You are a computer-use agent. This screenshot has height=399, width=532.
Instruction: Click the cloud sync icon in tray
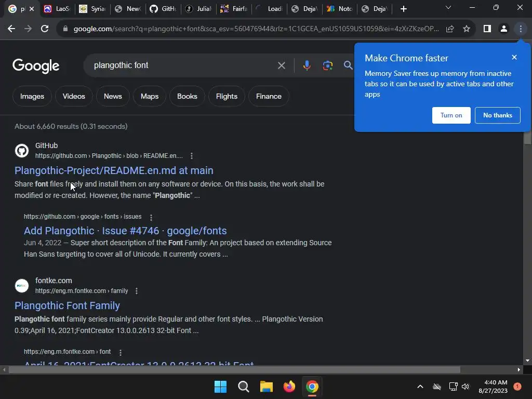436,387
